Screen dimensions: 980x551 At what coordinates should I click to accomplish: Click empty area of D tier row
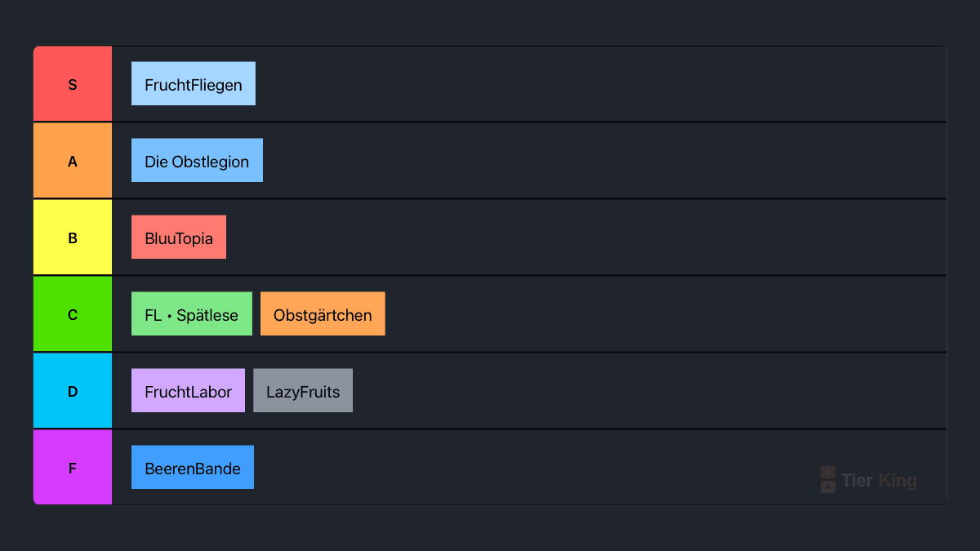click(649, 391)
